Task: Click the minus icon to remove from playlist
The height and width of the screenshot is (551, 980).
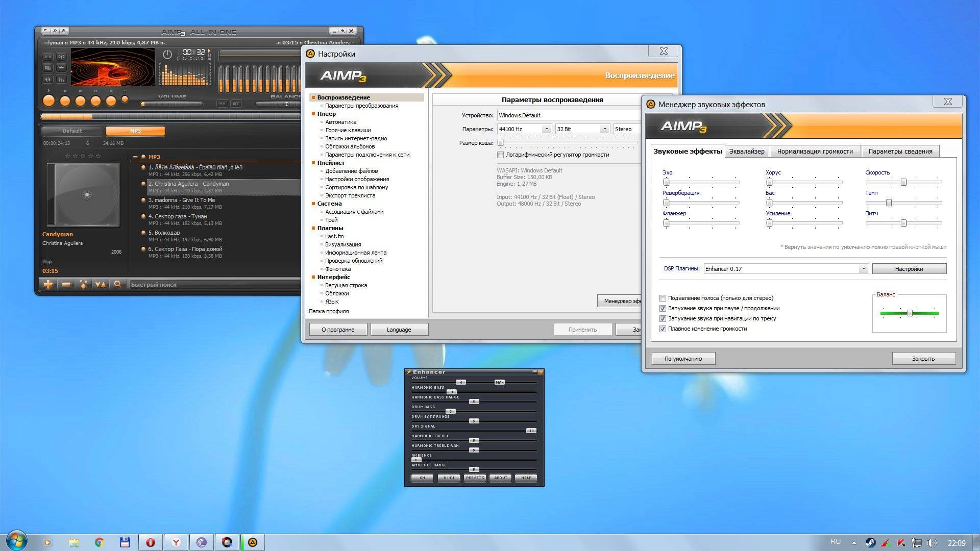Action: 66,284
